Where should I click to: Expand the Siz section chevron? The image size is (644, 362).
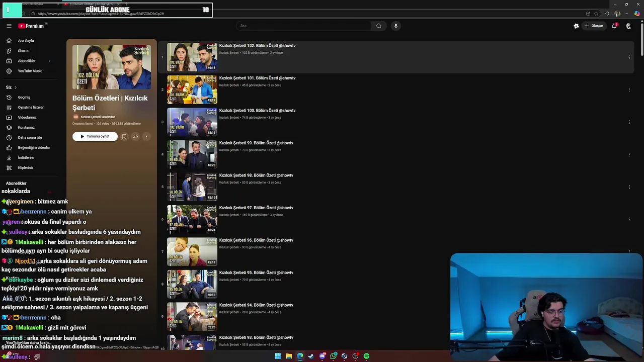point(15,87)
